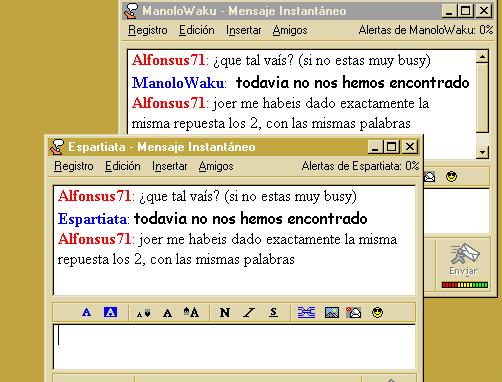Toggle bold N formatting in Espartiata window
The width and height of the screenshot is (502, 382).
click(225, 313)
